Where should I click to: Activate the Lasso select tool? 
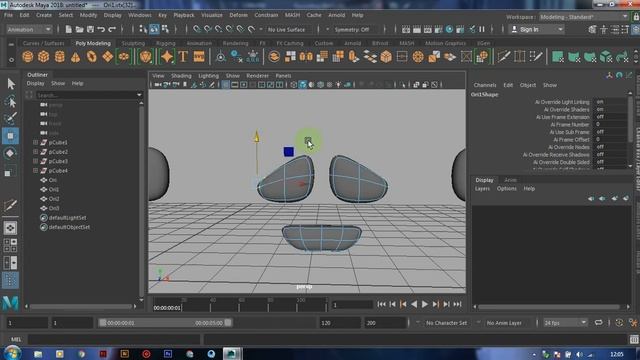click(11, 101)
